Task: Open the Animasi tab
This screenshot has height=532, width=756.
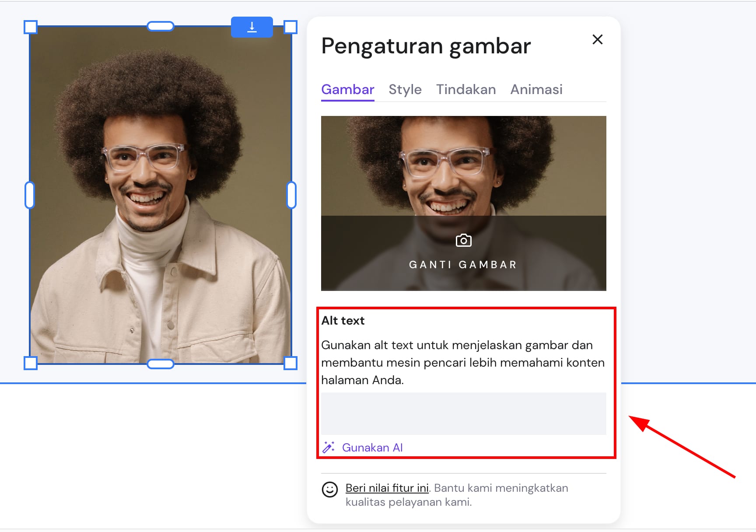Action: point(536,89)
